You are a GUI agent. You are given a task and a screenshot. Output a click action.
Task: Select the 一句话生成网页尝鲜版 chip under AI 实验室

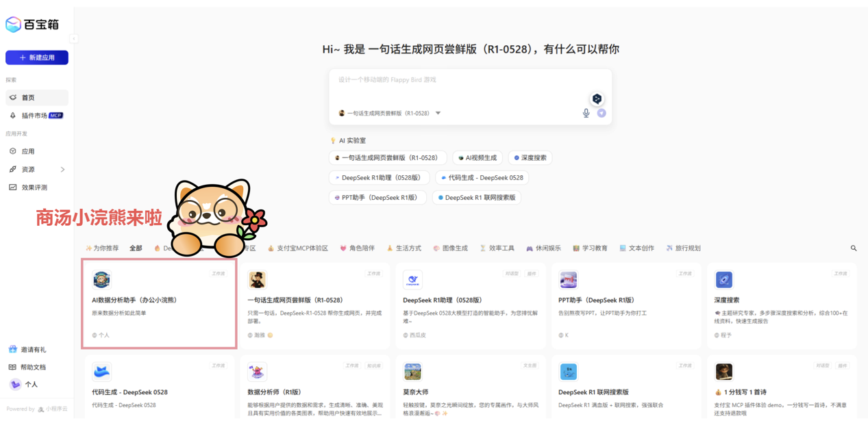tap(387, 158)
